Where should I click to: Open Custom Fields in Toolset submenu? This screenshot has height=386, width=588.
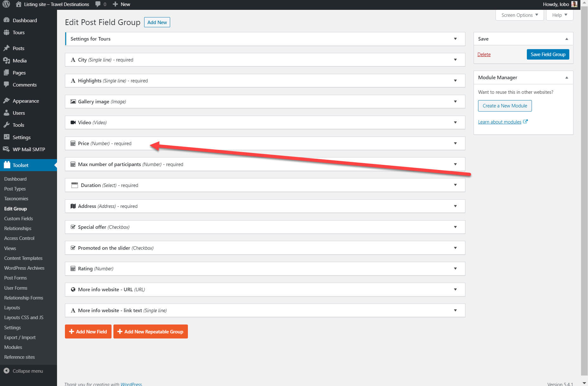[x=18, y=218]
